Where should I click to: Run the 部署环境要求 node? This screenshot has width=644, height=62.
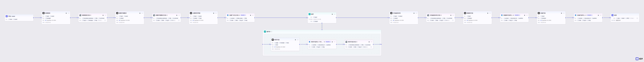pos(140,13)
